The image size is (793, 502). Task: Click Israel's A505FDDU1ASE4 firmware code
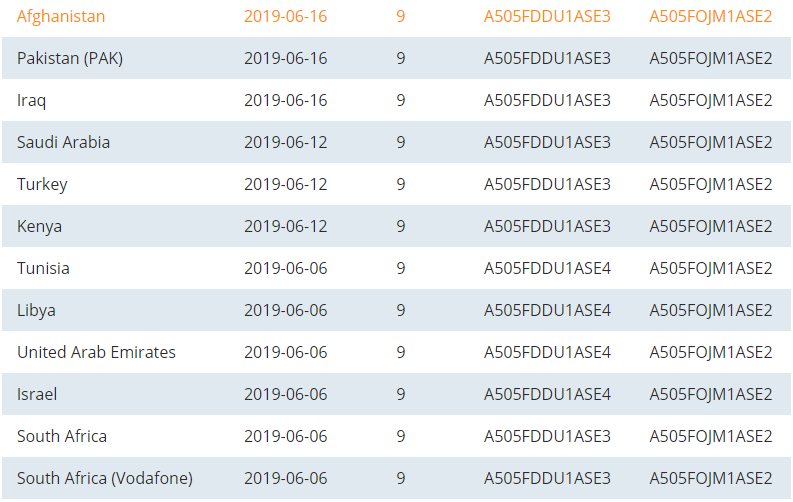(x=547, y=394)
